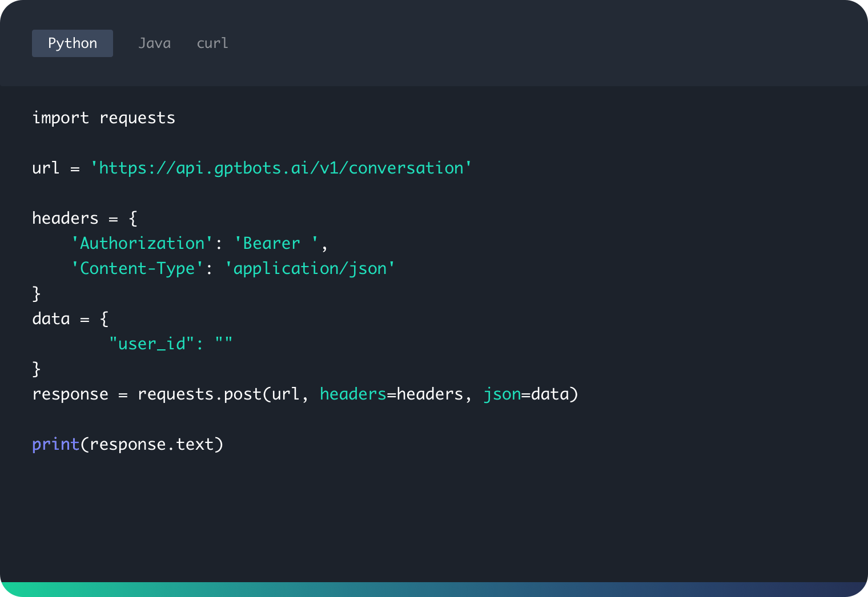Click the API conversation URL string
The width and height of the screenshot is (868, 597).
pos(284,167)
